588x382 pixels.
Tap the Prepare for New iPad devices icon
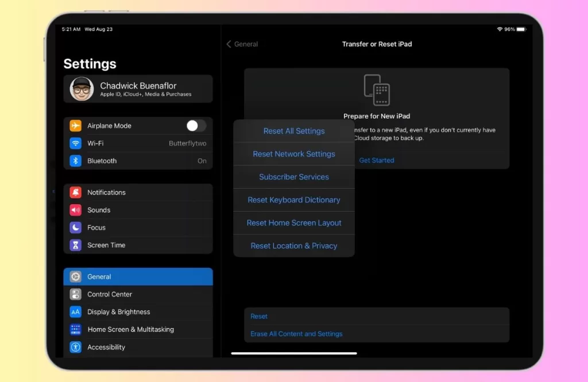pos(377,90)
